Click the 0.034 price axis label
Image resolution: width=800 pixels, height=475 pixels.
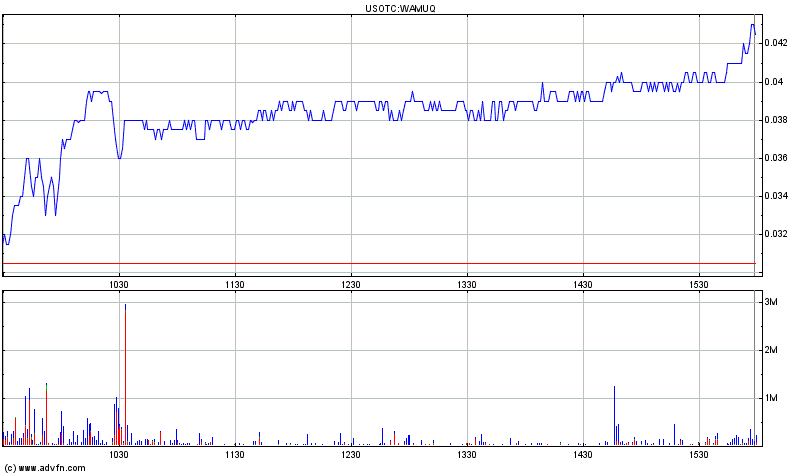click(776, 196)
